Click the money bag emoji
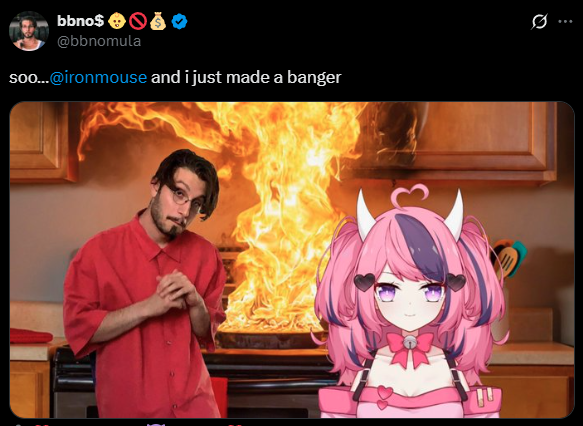 (x=158, y=21)
